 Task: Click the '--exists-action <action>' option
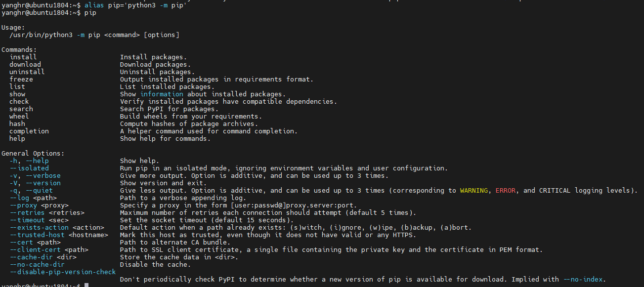pyautogui.click(x=57, y=227)
